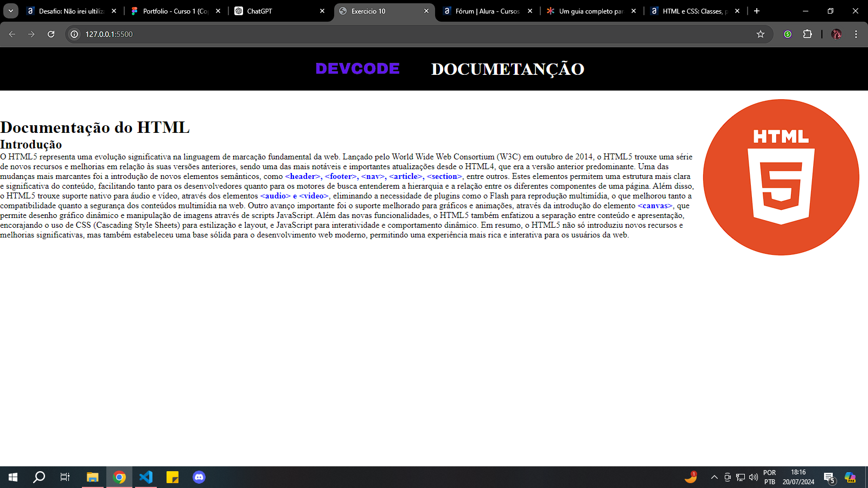Image resolution: width=868 pixels, height=488 pixels.
Task: Close the Portfolio - Curso 1 tab
Action: click(x=218, y=11)
